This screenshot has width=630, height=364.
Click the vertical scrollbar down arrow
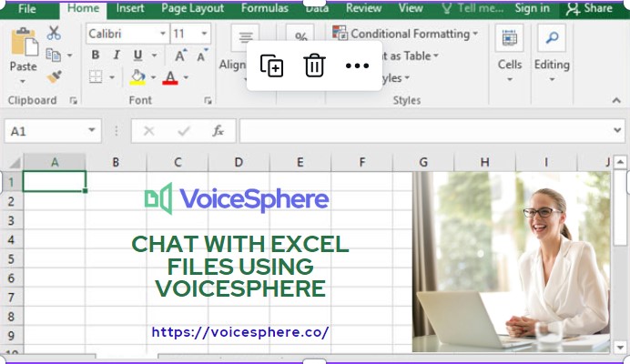[620, 347]
